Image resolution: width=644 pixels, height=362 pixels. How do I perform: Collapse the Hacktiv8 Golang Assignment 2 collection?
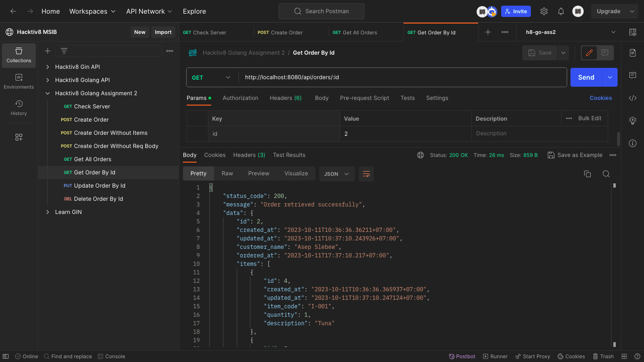(48, 93)
